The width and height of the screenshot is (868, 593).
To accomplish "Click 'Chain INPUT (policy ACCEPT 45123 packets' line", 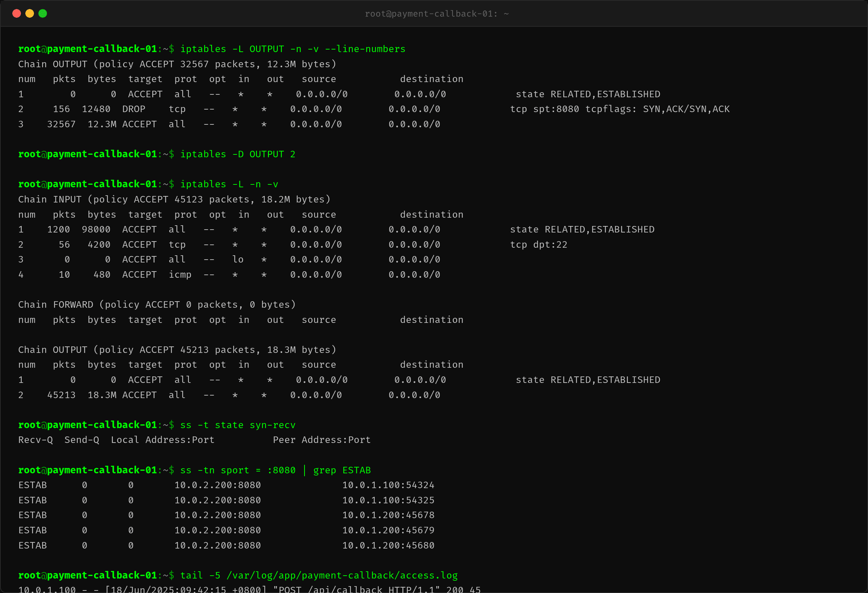I will point(174,199).
